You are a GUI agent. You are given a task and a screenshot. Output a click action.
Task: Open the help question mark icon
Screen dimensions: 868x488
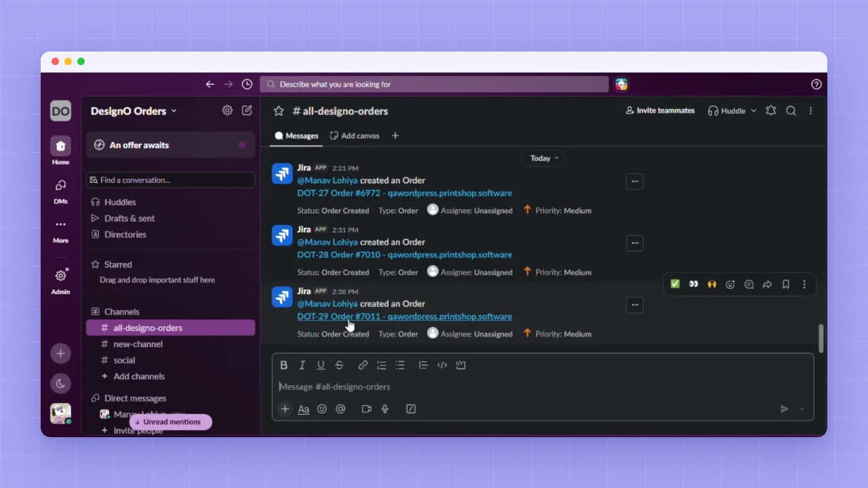pyautogui.click(x=816, y=84)
